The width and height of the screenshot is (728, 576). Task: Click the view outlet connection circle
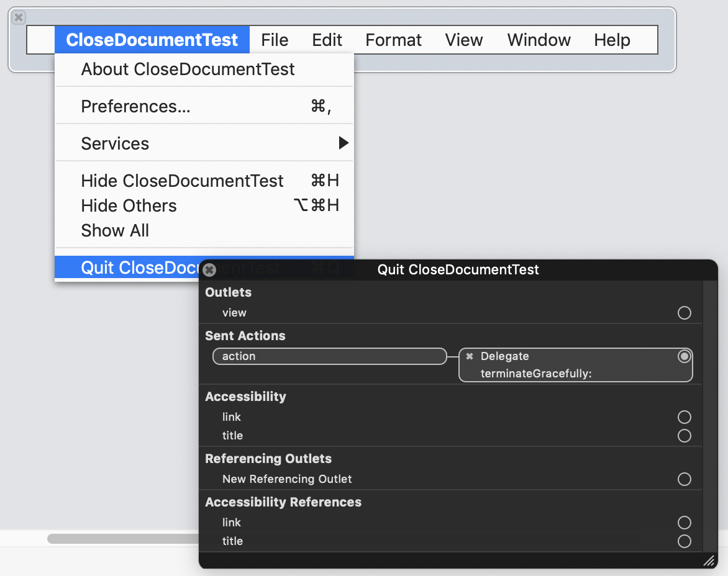click(684, 313)
